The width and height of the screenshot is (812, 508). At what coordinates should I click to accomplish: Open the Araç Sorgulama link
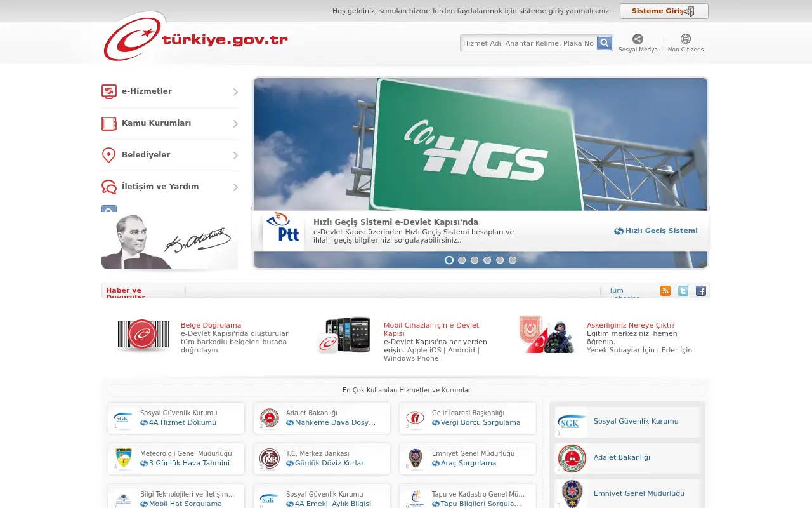coord(464,464)
